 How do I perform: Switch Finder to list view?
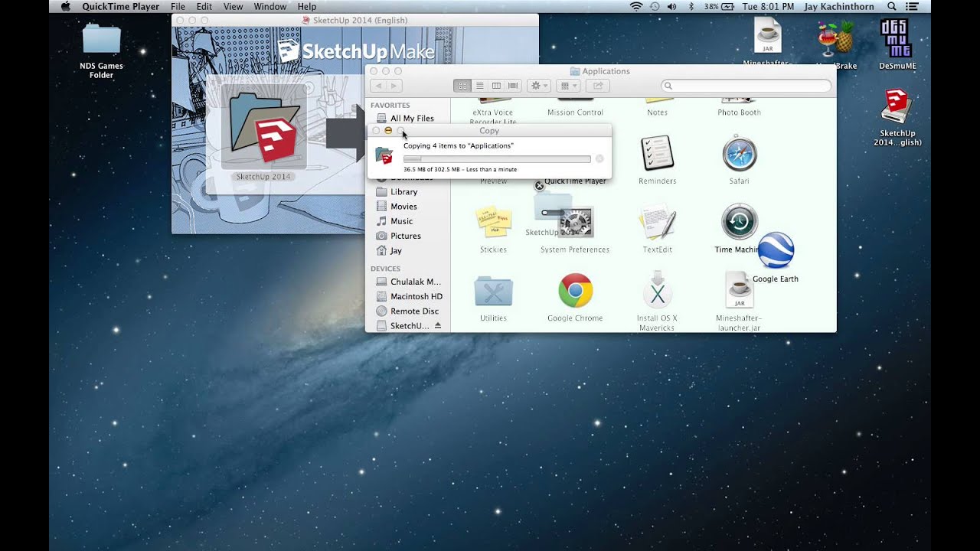pos(479,86)
